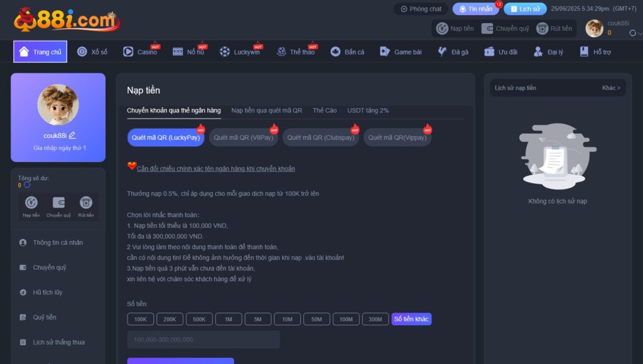Screen dimensions: 643x364
Task: Choose 1M amount
Action: [229, 319]
